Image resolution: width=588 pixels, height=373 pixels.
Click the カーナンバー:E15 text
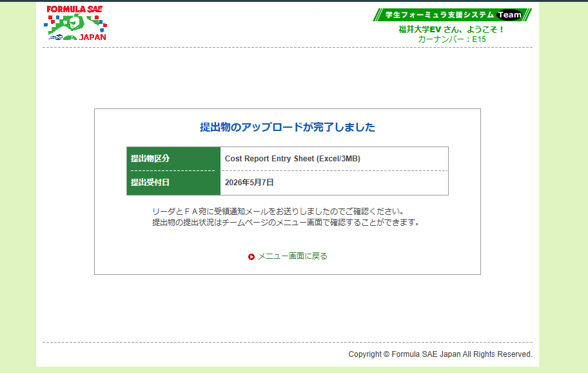452,39
